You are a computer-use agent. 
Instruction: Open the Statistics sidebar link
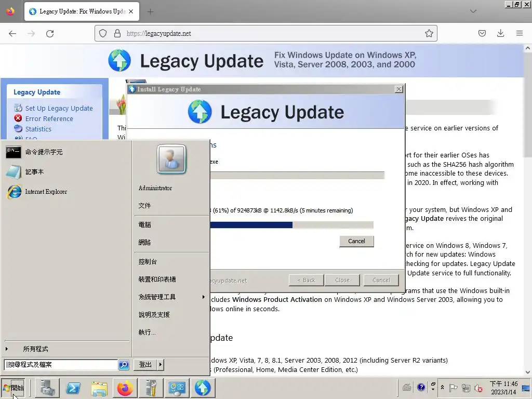point(38,129)
